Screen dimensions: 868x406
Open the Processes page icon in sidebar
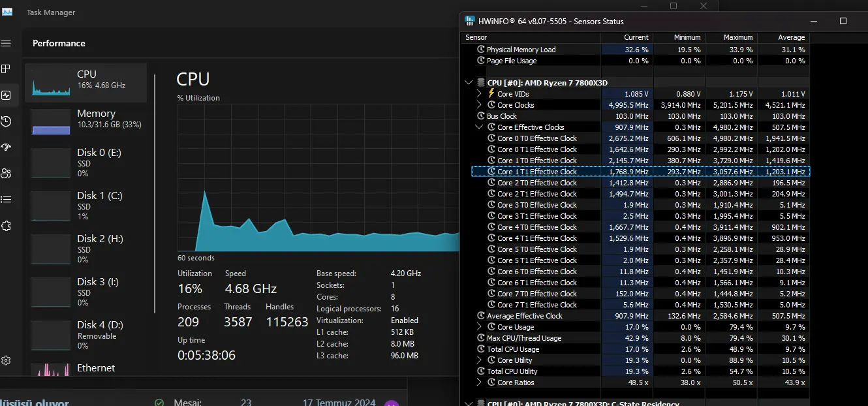click(x=7, y=69)
